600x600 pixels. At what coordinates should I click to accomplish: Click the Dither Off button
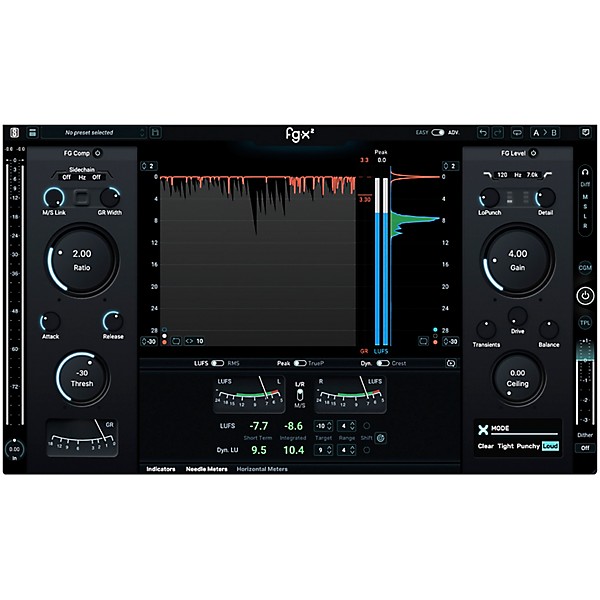pos(585,448)
